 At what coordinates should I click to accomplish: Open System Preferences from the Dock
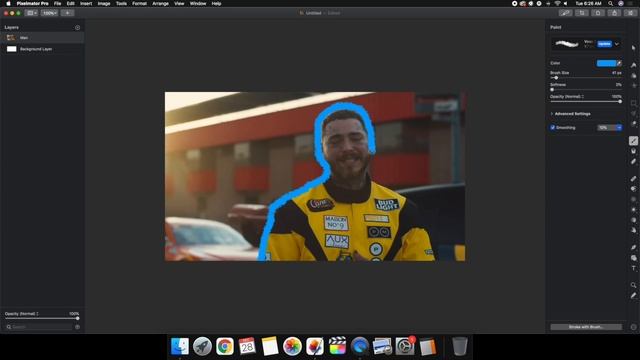[405, 347]
